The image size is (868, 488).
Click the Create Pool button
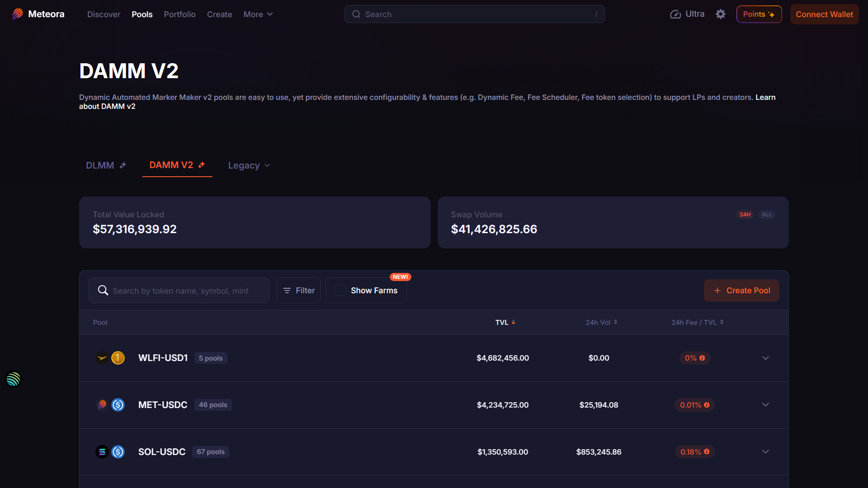pos(741,291)
